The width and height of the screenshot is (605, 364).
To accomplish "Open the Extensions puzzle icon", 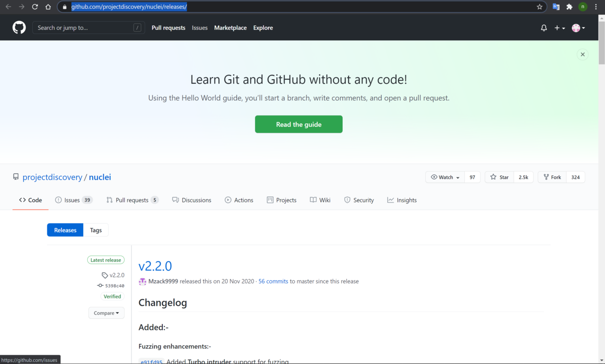I will (569, 7).
